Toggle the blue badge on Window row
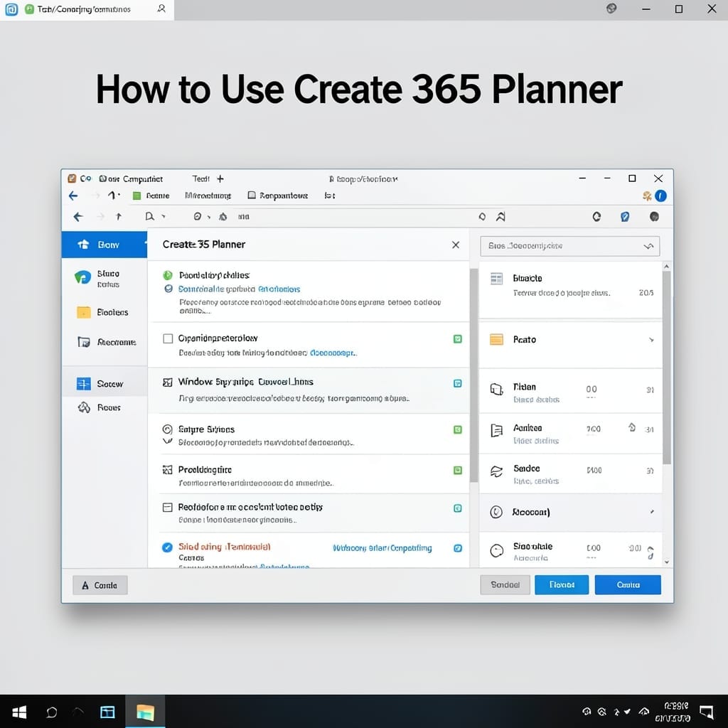Screen dimensions: 728x728 pos(457,383)
